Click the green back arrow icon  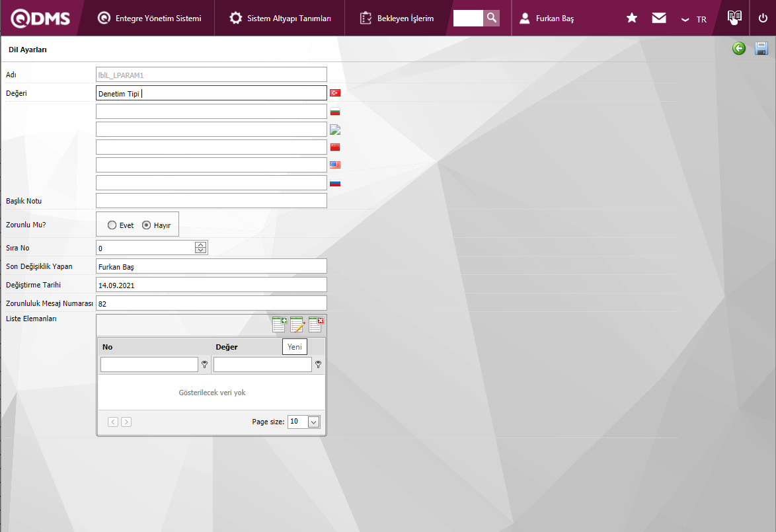(739, 48)
